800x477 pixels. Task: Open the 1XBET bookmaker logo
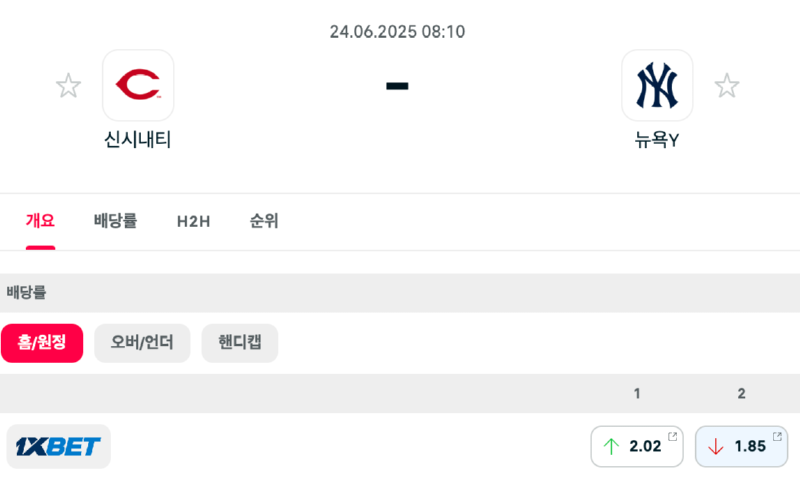pyautogui.click(x=58, y=446)
